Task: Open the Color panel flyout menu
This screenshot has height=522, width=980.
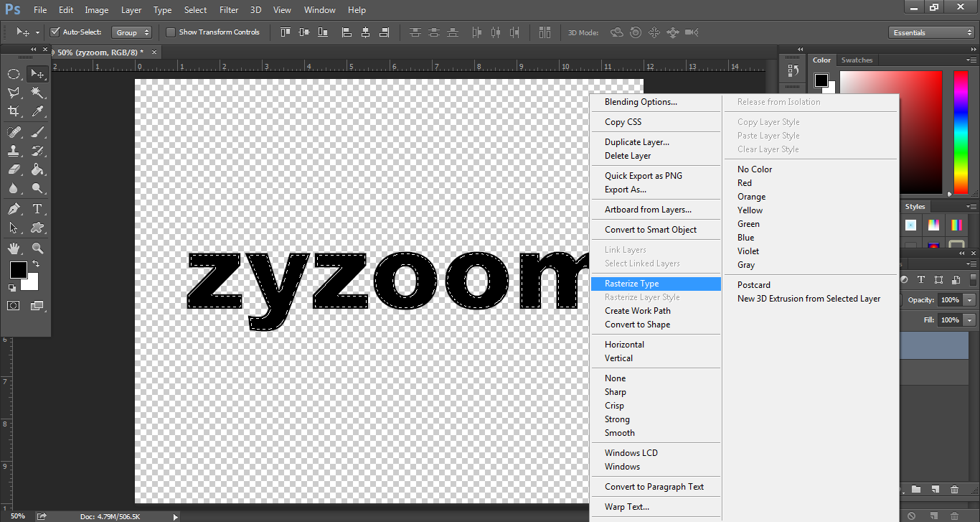Action: (971, 60)
